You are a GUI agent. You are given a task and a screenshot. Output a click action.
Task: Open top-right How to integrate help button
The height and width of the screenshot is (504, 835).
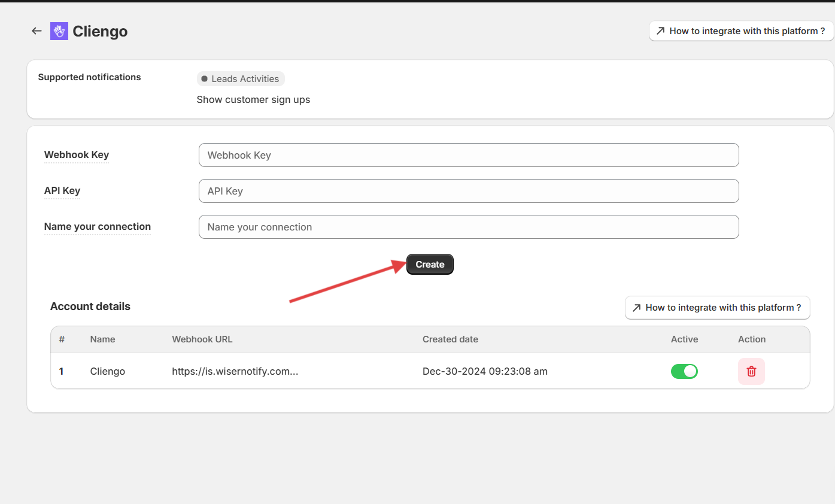click(741, 31)
